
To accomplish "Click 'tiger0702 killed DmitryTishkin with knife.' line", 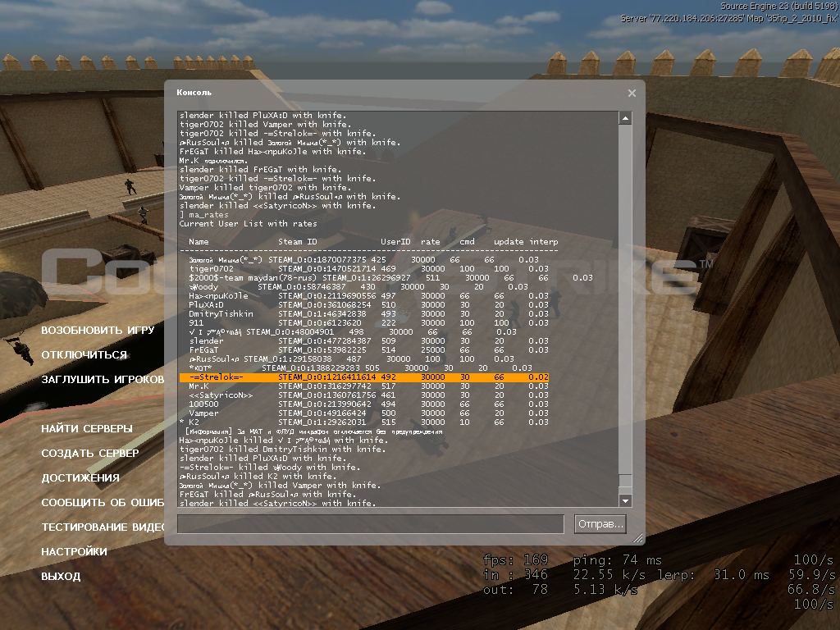I will click(283, 450).
